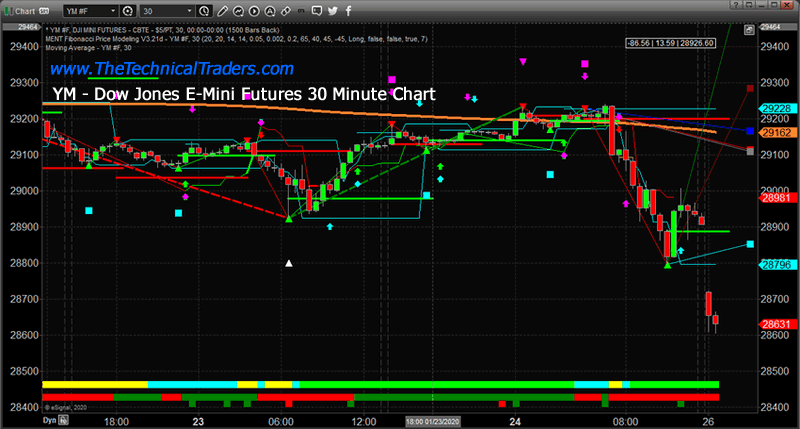Open the alerts circled-A icon
The height and width of the screenshot is (429, 800).
pyautogui.click(x=270, y=11)
